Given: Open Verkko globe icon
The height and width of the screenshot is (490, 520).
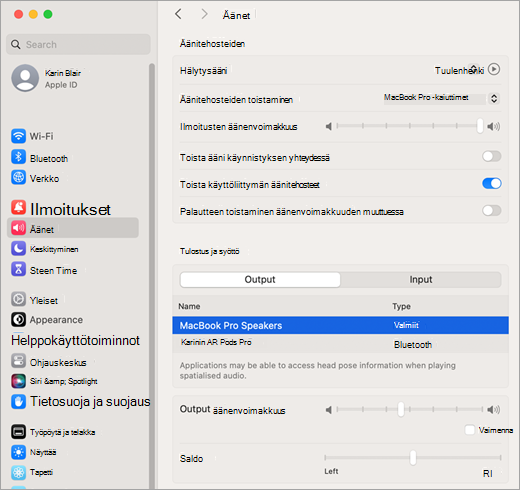Looking at the screenshot, I should (x=18, y=177).
